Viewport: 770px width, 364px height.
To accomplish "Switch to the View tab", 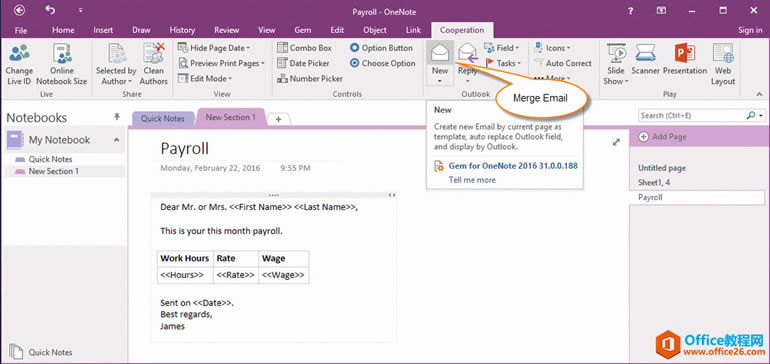I will click(x=267, y=30).
